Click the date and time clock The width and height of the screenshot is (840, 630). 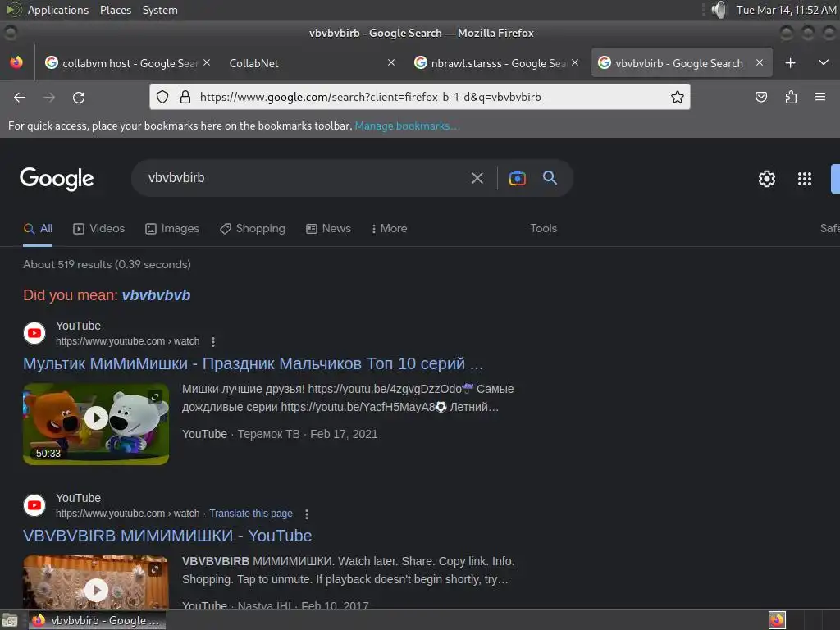pos(786,10)
